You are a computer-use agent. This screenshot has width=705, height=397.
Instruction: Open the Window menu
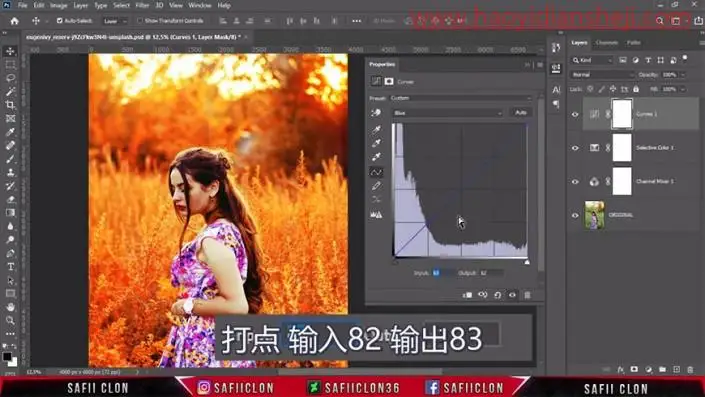(x=200, y=5)
